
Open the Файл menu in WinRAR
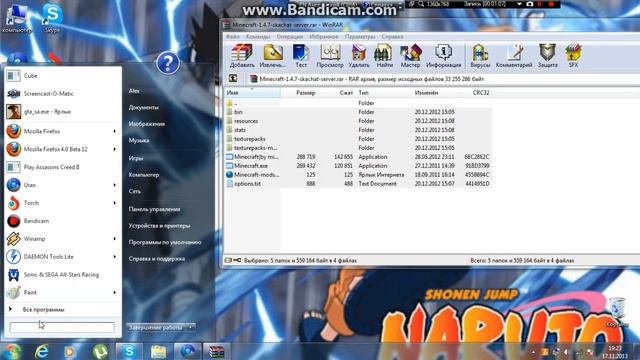[x=233, y=37]
